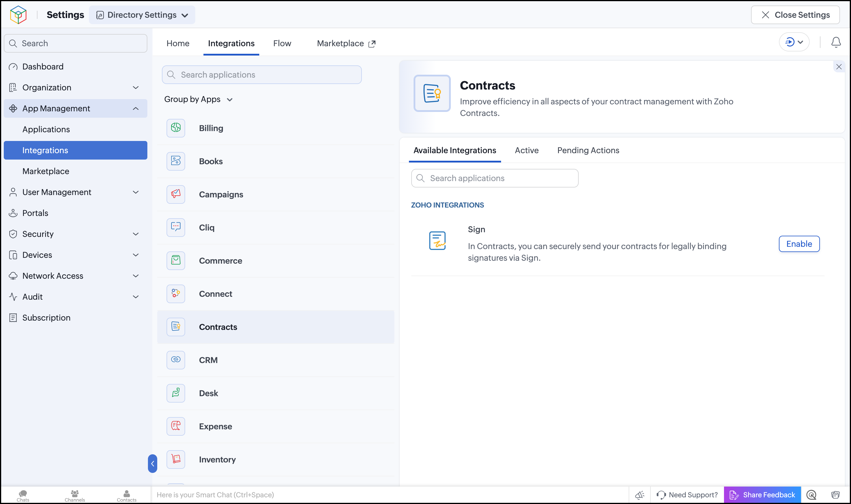Click the Billing app icon
Screen dimensions: 851x504
[176, 128]
